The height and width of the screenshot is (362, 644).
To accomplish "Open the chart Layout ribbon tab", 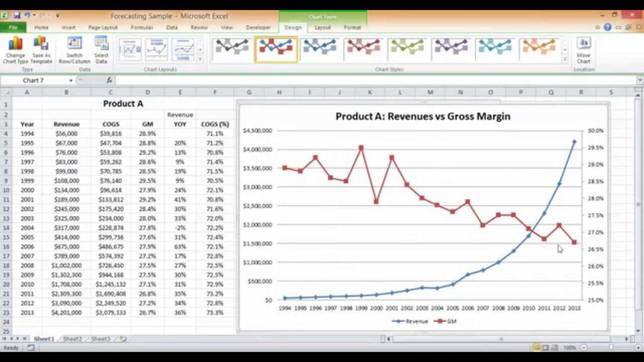I will (323, 27).
